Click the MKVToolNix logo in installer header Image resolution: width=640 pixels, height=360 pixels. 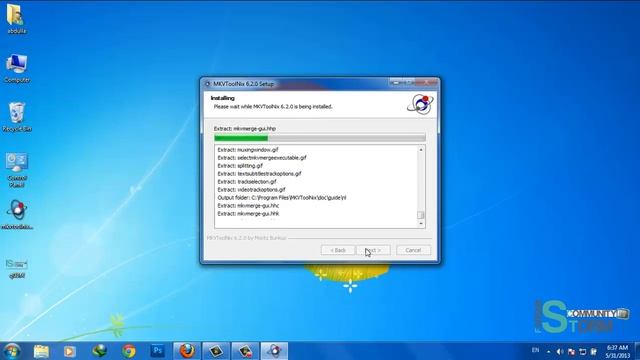point(420,104)
